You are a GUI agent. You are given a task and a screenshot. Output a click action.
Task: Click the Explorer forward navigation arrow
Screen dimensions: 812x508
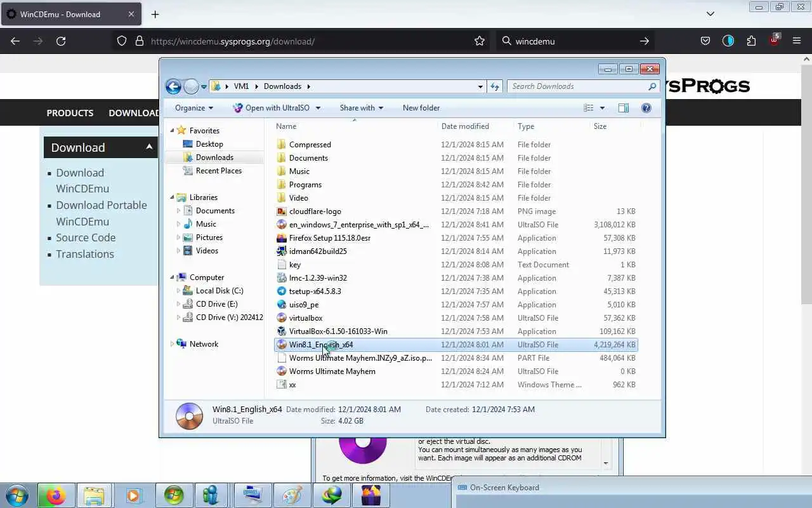click(x=191, y=86)
